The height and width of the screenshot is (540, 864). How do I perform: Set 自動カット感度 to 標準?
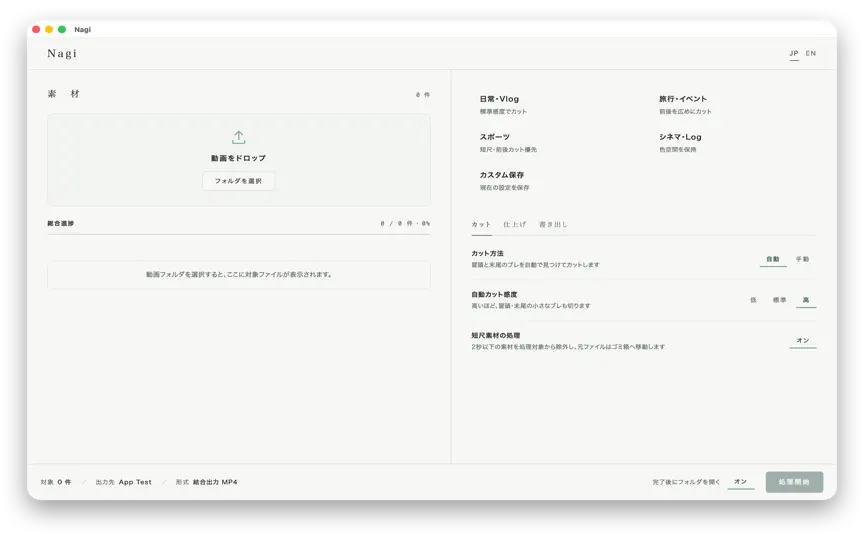(x=779, y=300)
